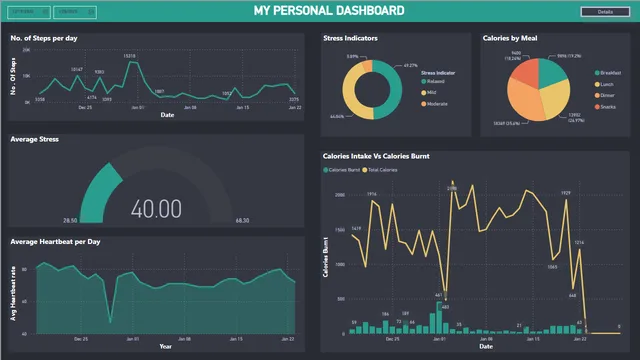Toggle Total Calories legend entry

[380, 170]
